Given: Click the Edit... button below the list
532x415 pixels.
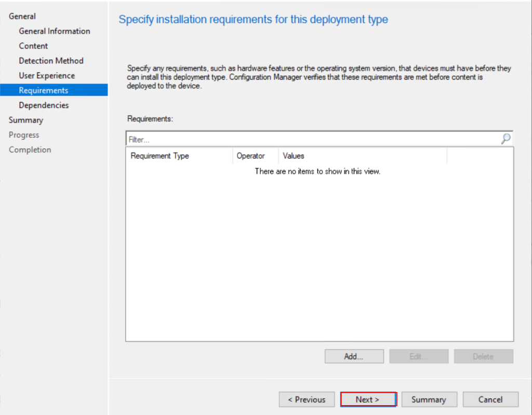Looking at the screenshot, I should coord(418,357).
